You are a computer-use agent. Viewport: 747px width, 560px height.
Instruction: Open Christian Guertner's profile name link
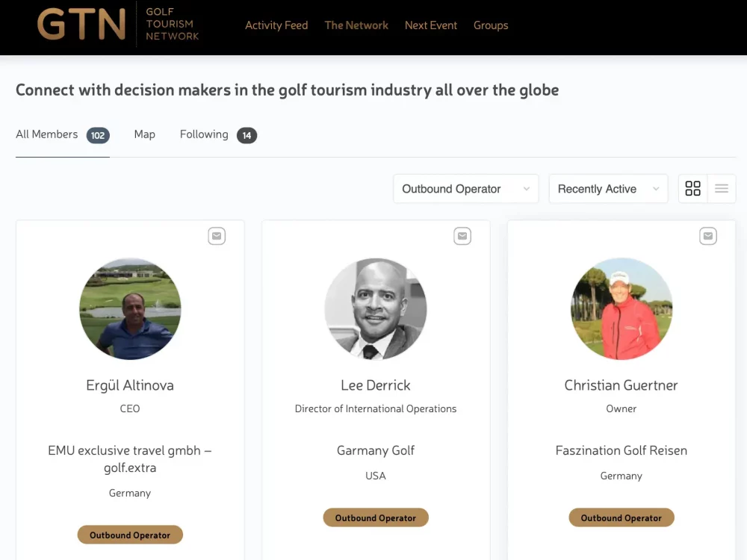pos(622,385)
